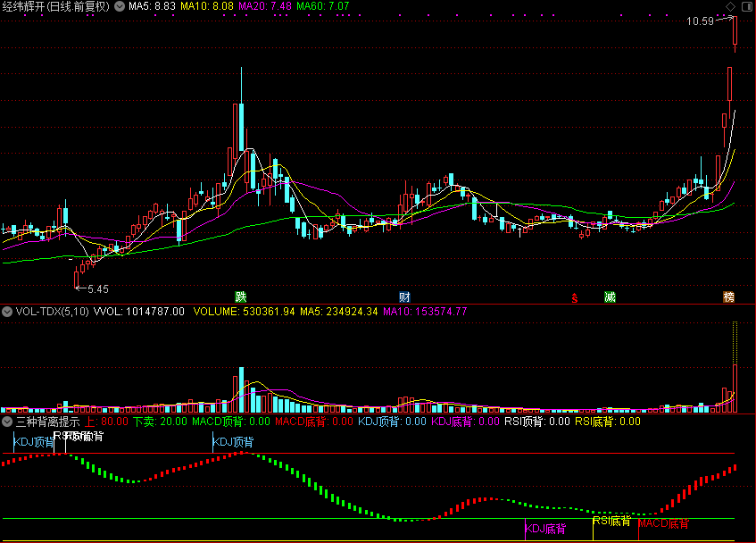Click the MA60: 7.07 label
This screenshot has width=756, height=543.
(x=322, y=6)
